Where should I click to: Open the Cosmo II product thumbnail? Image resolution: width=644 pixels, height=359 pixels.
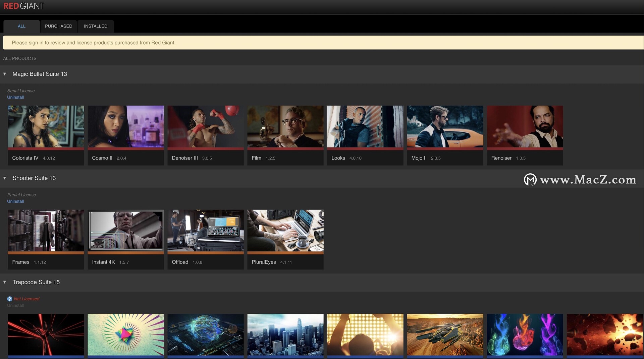click(x=126, y=127)
